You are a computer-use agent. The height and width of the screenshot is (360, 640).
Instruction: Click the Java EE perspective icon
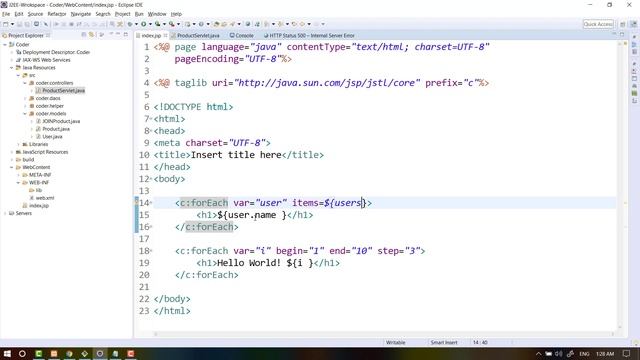[x=634, y=24]
